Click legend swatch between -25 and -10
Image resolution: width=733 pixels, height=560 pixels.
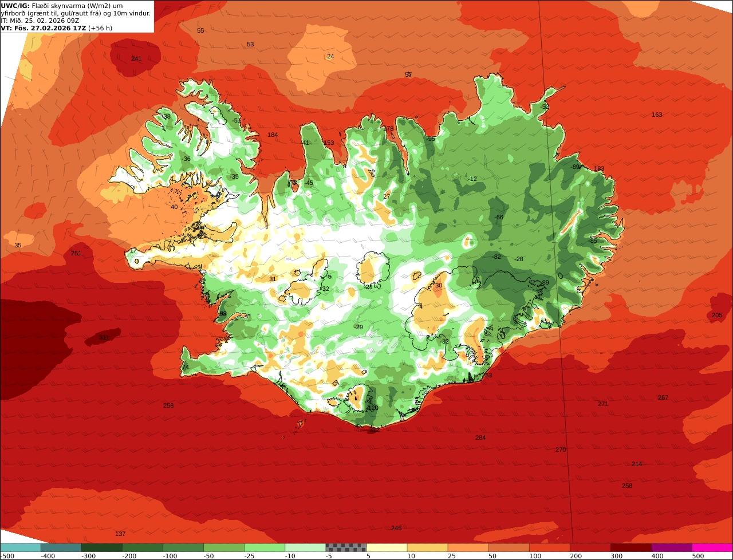tap(265, 547)
